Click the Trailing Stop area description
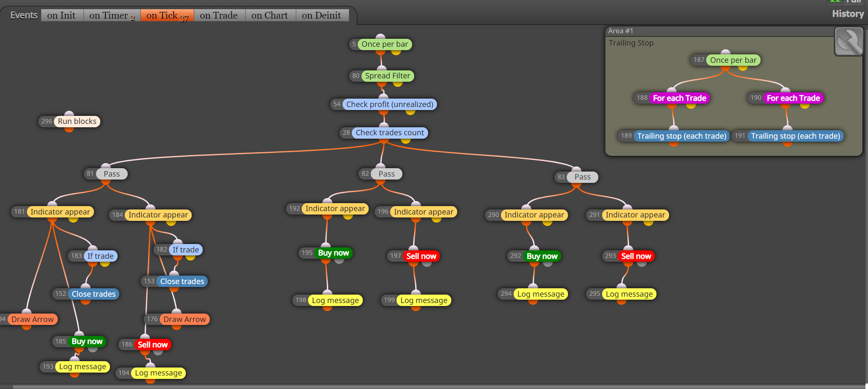The width and height of the screenshot is (868, 389). (x=631, y=43)
